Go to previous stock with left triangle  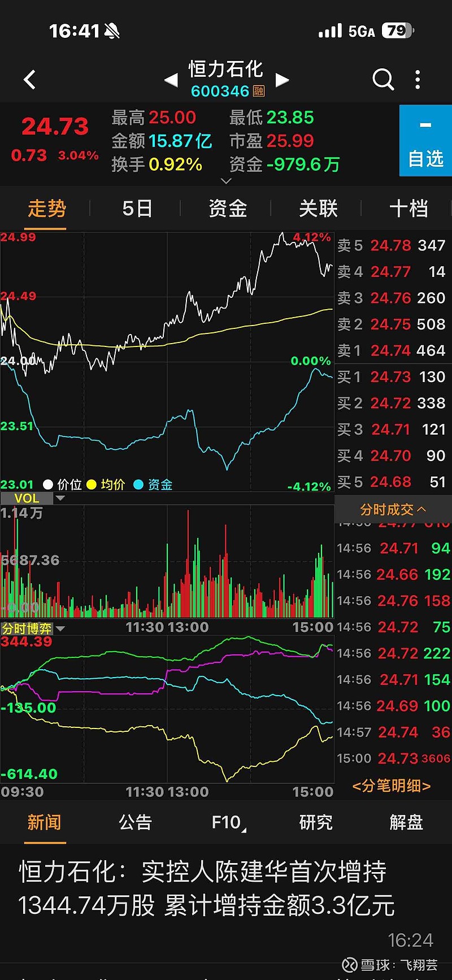pyautogui.click(x=171, y=80)
